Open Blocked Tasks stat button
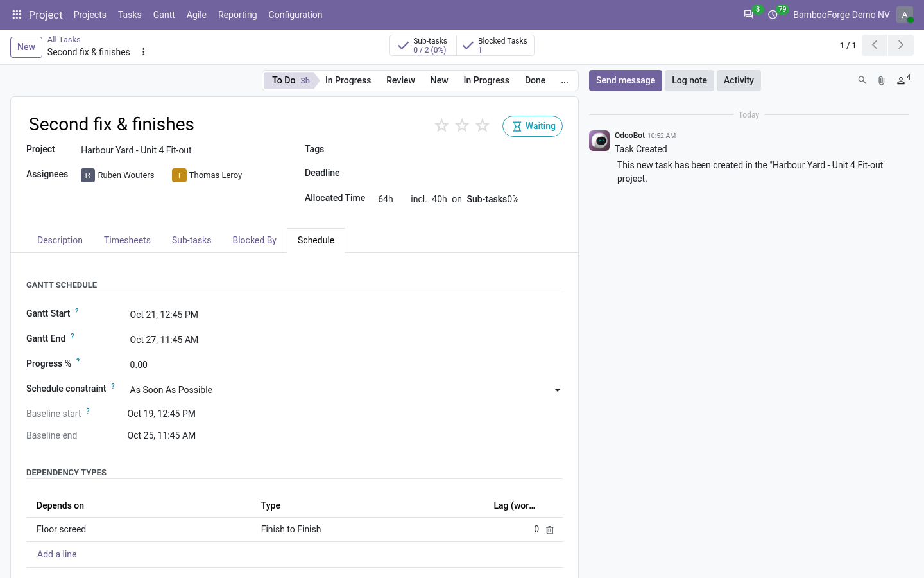Image resolution: width=924 pixels, height=578 pixels. pos(495,45)
